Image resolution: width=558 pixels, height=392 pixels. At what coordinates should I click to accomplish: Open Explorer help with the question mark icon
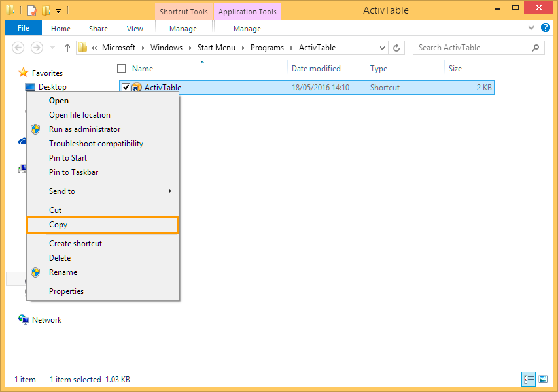tap(544, 29)
